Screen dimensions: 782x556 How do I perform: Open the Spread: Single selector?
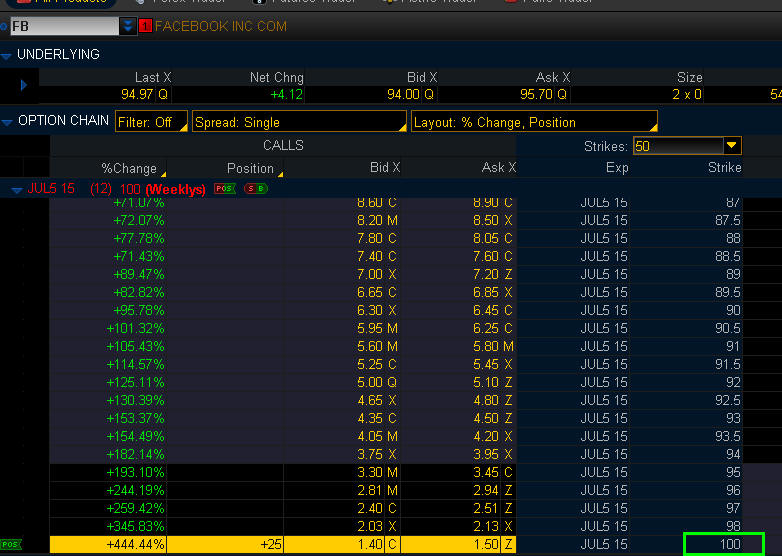click(299, 122)
